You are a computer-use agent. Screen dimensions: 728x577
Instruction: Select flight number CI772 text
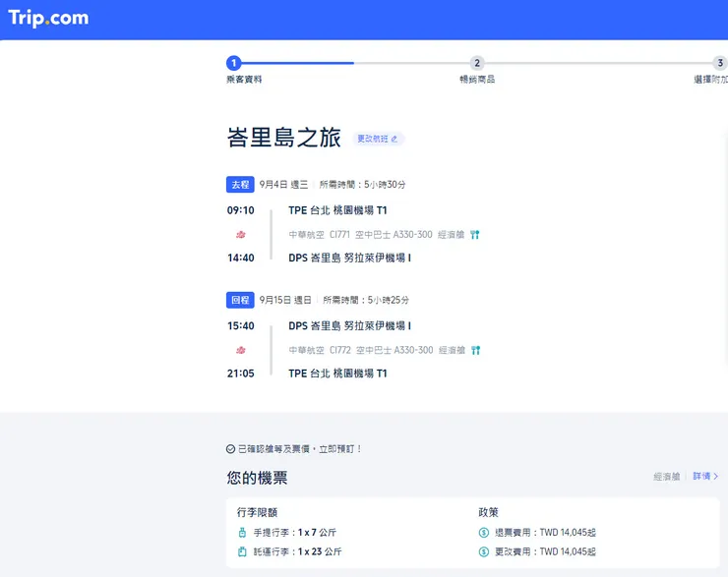(x=339, y=350)
